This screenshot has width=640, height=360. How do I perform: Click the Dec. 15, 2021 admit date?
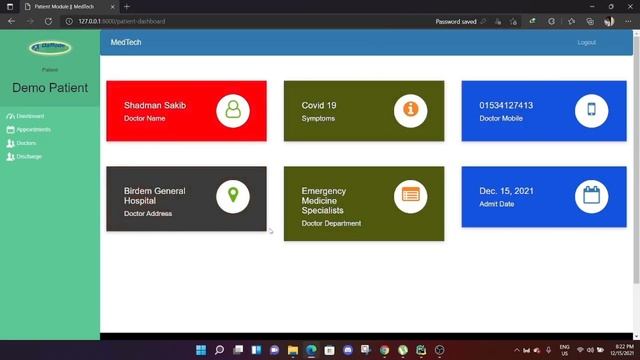tap(506, 191)
